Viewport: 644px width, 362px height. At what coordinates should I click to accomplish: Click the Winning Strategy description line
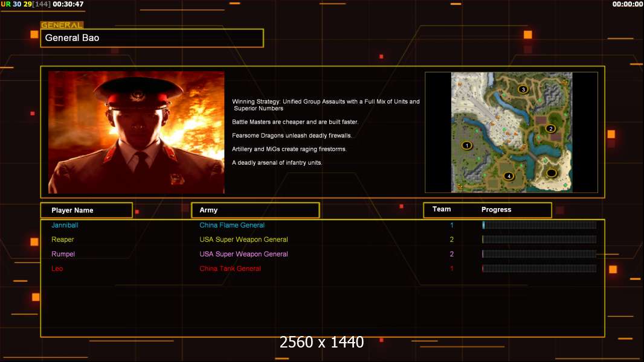pos(326,105)
